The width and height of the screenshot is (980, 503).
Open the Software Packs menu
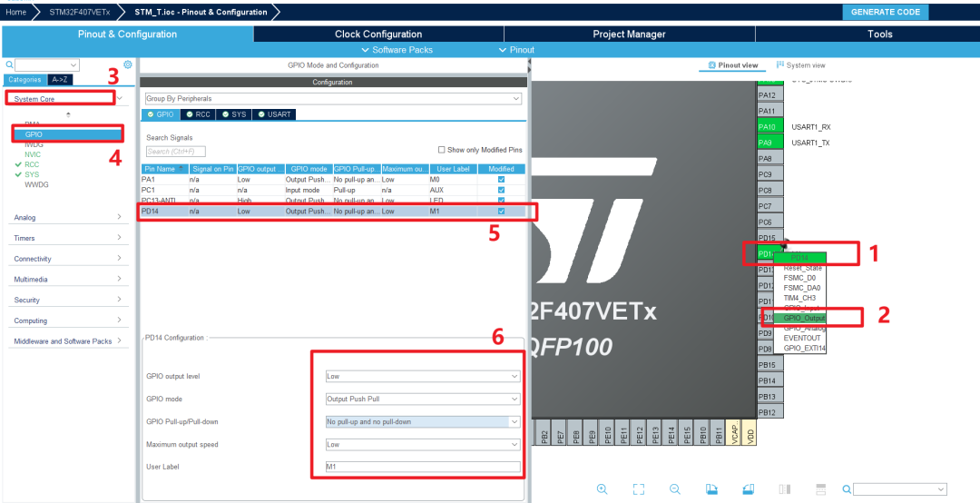coord(397,49)
